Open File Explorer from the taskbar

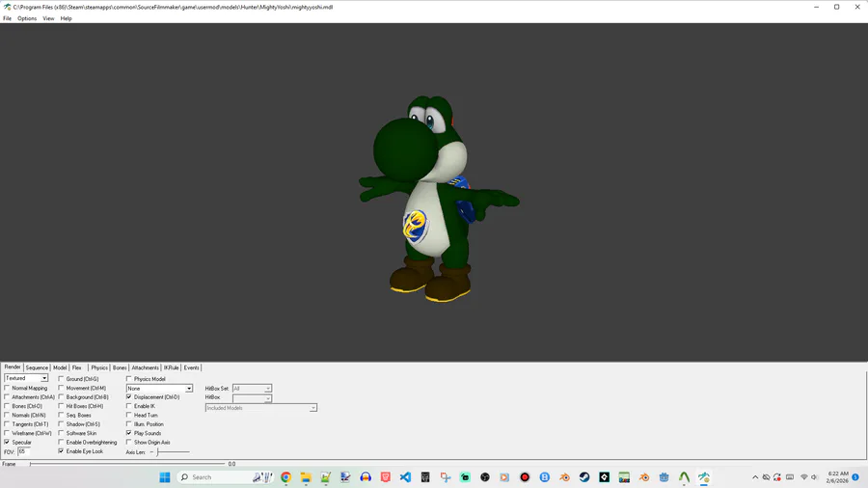tap(306, 477)
